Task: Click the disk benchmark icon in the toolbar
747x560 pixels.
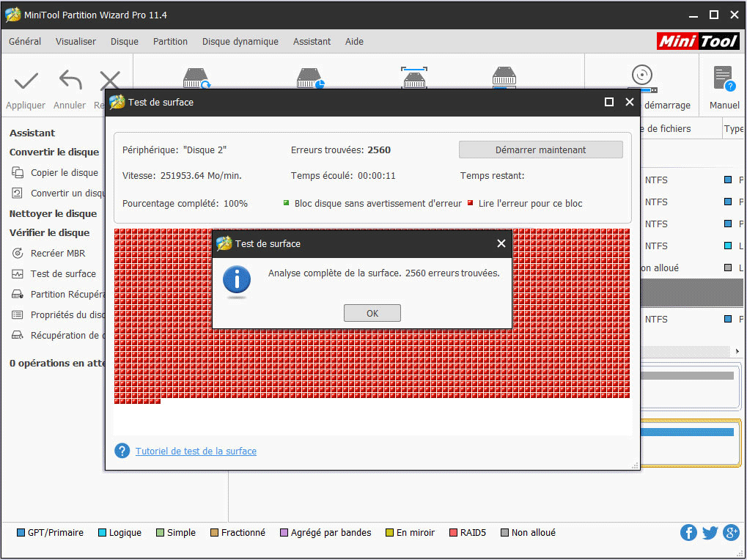Action: (x=414, y=78)
